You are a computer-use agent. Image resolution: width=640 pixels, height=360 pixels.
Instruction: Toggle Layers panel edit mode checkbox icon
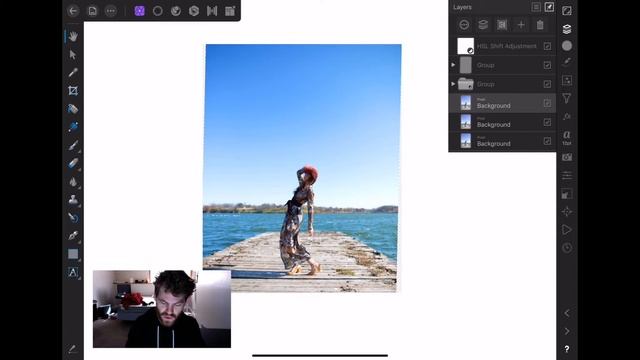tap(549, 7)
